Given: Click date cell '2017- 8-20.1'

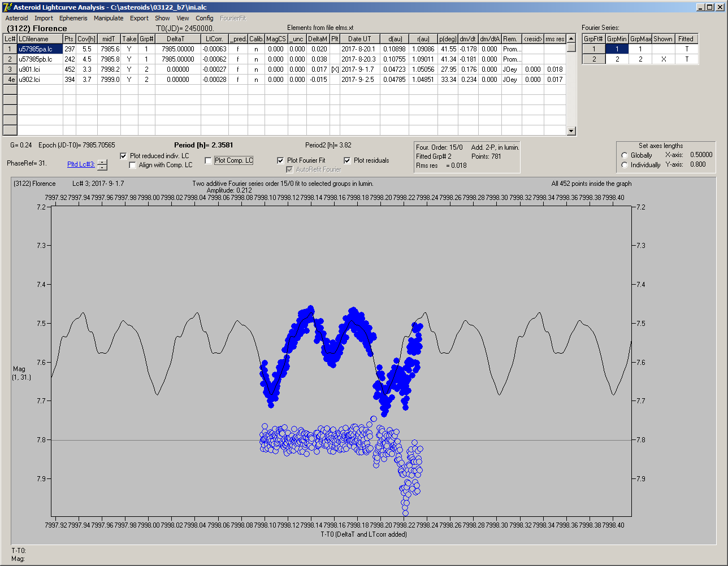Looking at the screenshot, I should 359,49.
